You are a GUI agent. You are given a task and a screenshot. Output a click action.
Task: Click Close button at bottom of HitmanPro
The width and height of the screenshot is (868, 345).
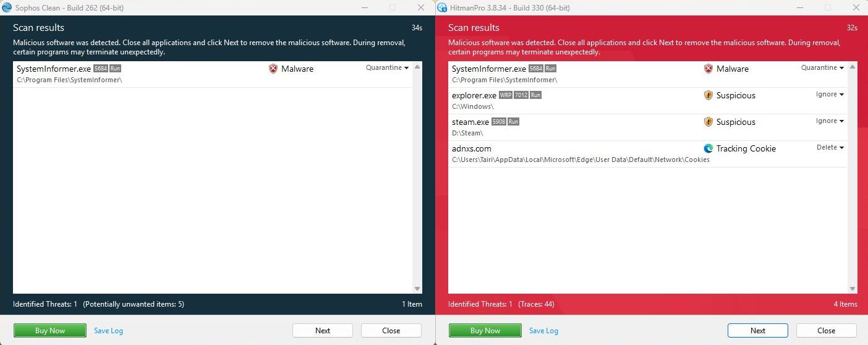[827, 331]
